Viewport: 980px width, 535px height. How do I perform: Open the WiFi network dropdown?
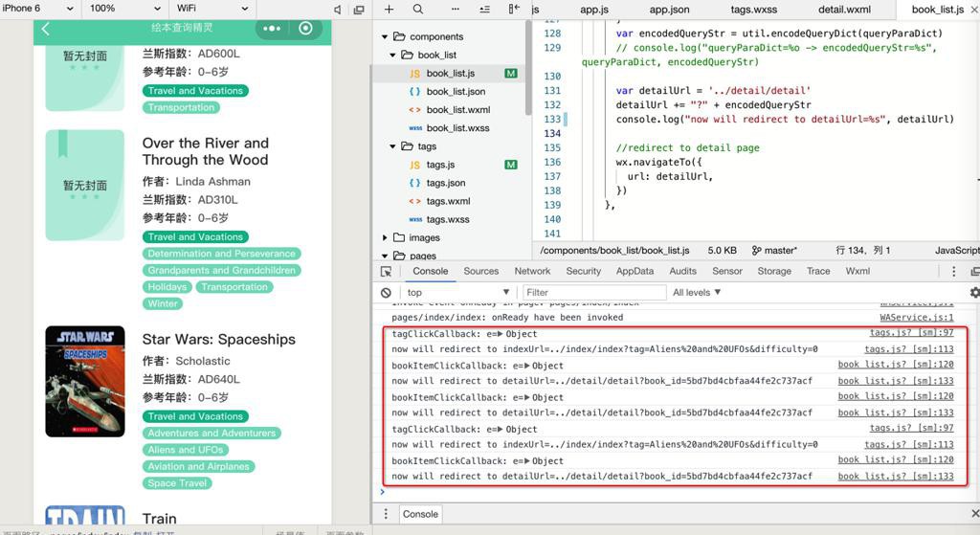212,8
